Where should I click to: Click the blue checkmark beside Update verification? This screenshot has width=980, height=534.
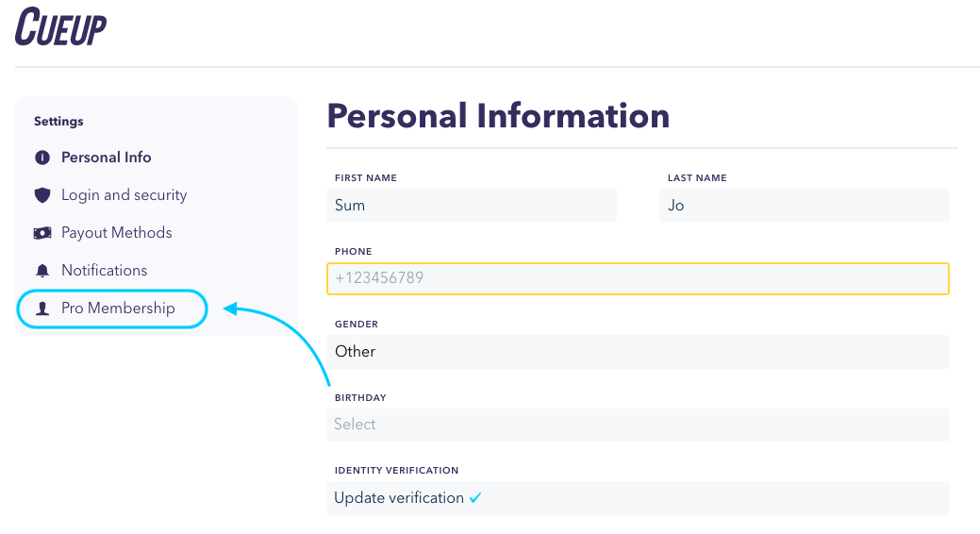click(x=475, y=498)
